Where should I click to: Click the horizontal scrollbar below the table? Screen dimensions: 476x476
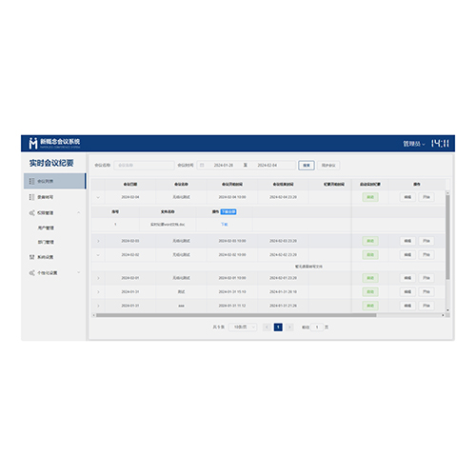236,315
